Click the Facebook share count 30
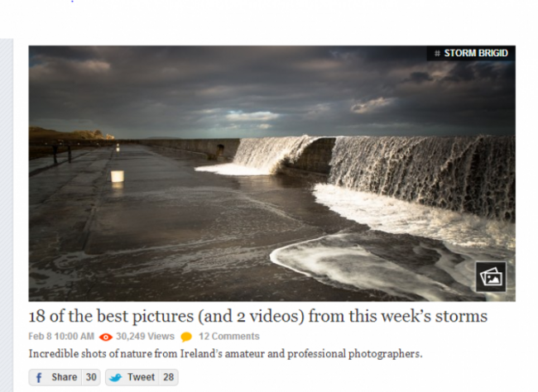 [x=91, y=377]
